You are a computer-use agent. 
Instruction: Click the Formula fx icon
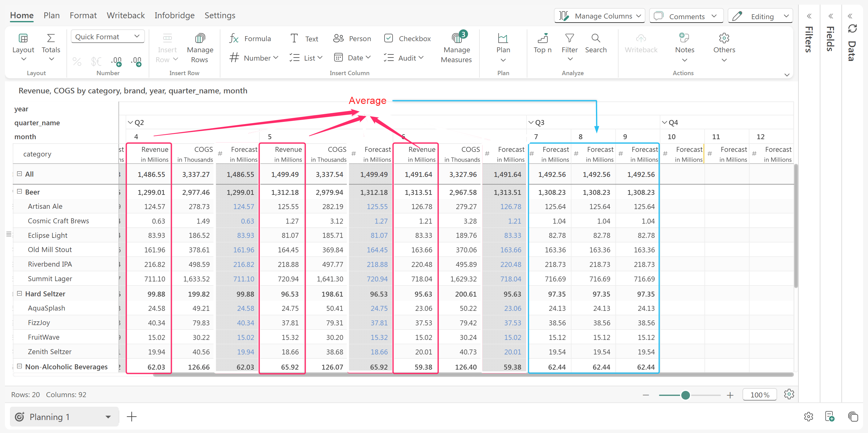click(x=233, y=38)
